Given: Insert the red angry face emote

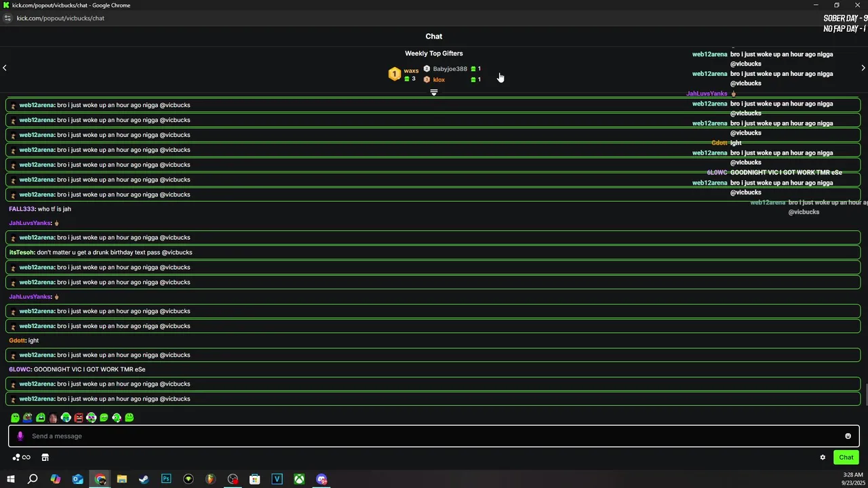Looking at the screenshot, I should (79, 418).
